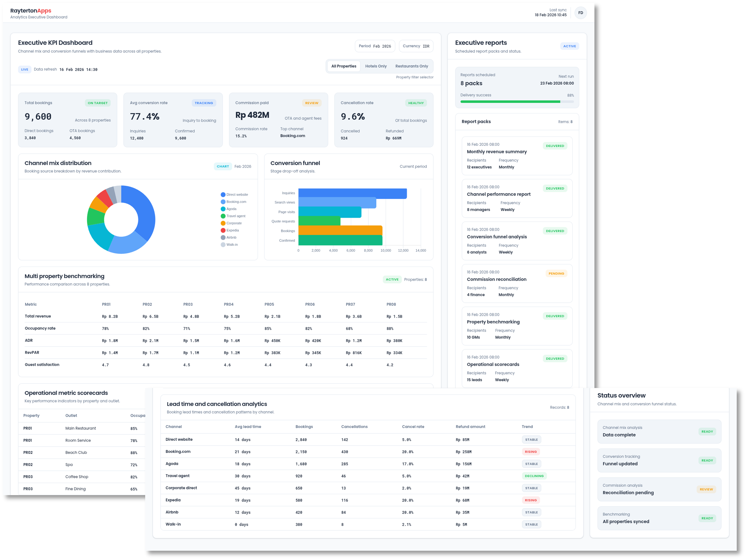Click the Booking.com legend marker

(x=223, y=202)
